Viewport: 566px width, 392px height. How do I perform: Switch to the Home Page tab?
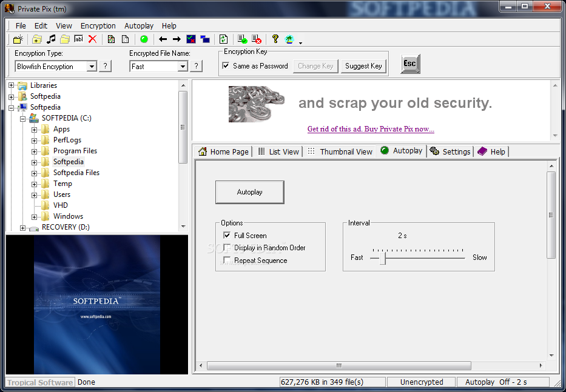click(x=223, y=152)
